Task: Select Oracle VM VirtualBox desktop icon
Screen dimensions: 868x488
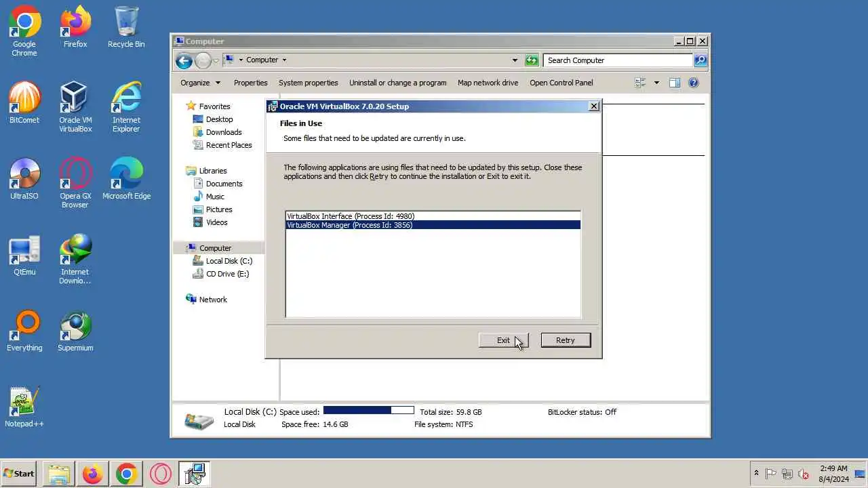Action: tap(75, 107)
